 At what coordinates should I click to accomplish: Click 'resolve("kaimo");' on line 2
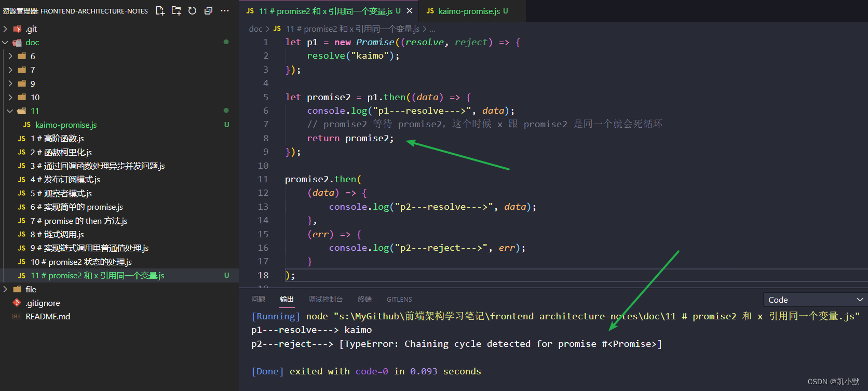[x=353, y=56]
